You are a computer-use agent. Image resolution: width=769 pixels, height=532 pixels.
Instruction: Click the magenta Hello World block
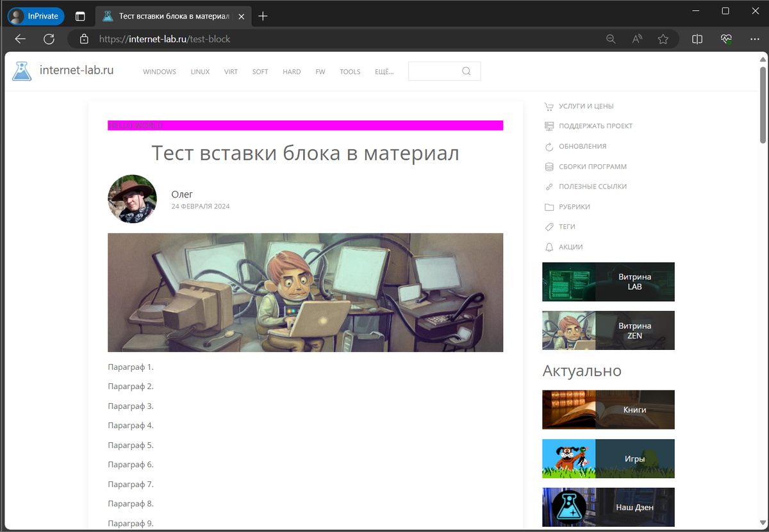pos(305,126)
